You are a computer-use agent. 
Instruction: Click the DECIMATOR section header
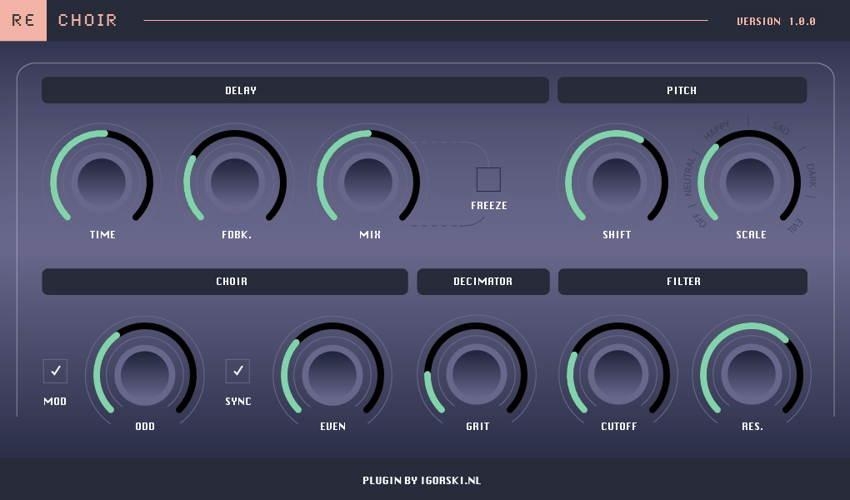483,281
